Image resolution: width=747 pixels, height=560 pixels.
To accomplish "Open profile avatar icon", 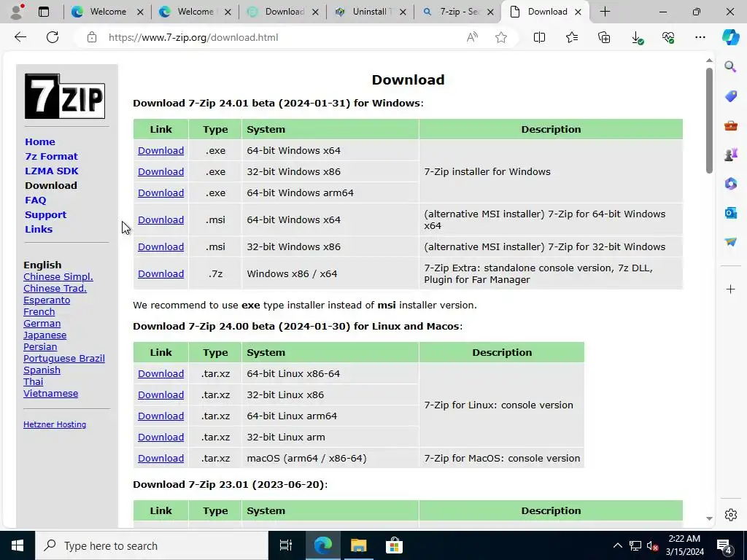I will click(17, 12).
